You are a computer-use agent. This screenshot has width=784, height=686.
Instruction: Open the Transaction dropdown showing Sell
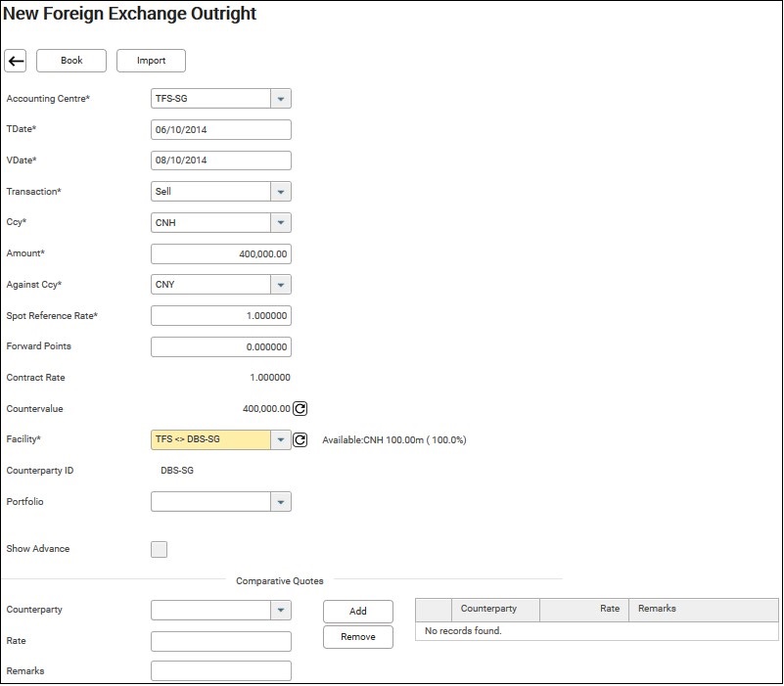[281, 192]
